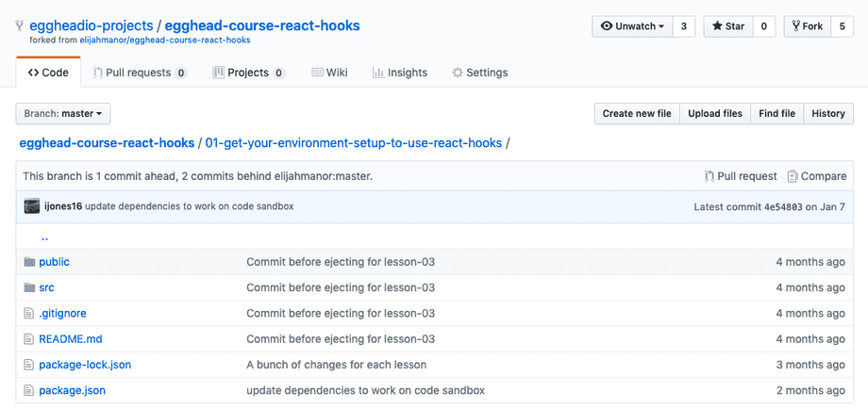Open commit hash 4e54803
The height and width of the screenshot is (409, 868).
pyautogui.click(x=785, y=206)
